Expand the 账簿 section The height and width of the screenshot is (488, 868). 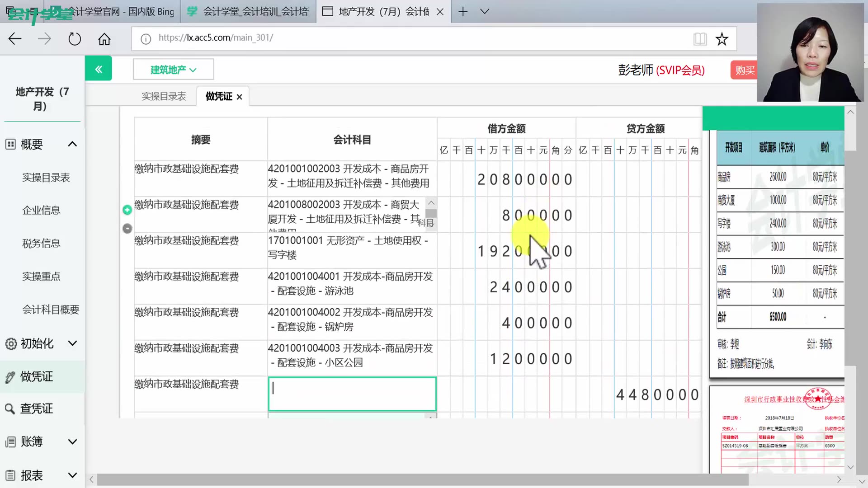tap(72, 441)
